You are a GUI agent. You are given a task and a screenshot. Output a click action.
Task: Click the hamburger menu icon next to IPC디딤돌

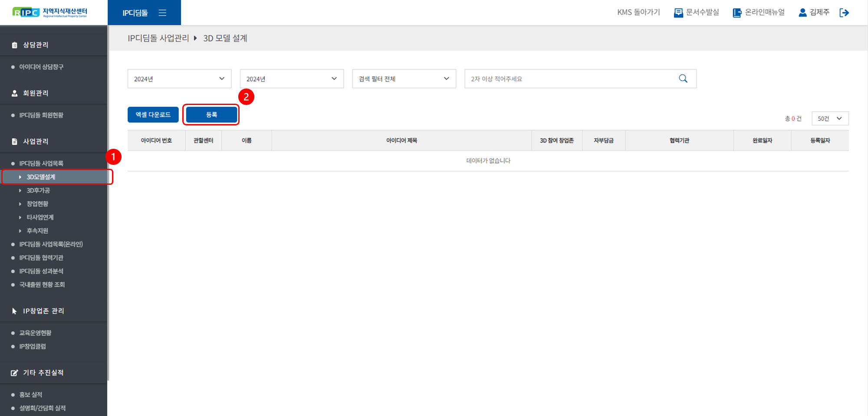point(162,13)
